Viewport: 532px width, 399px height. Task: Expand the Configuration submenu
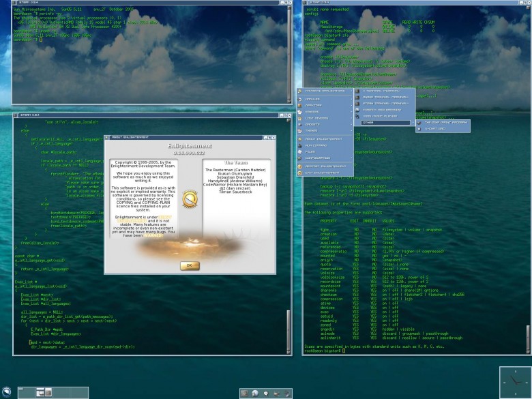pos(325,158)
